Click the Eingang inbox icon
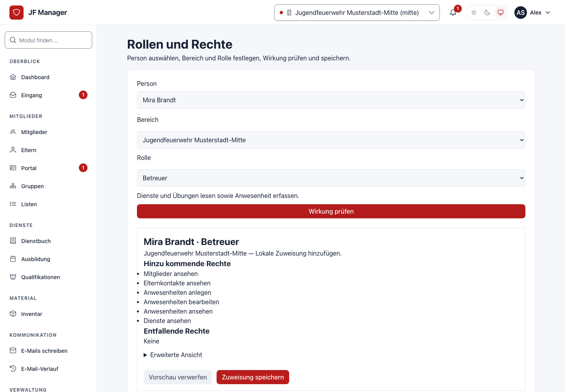 click(x=13, y=95)
